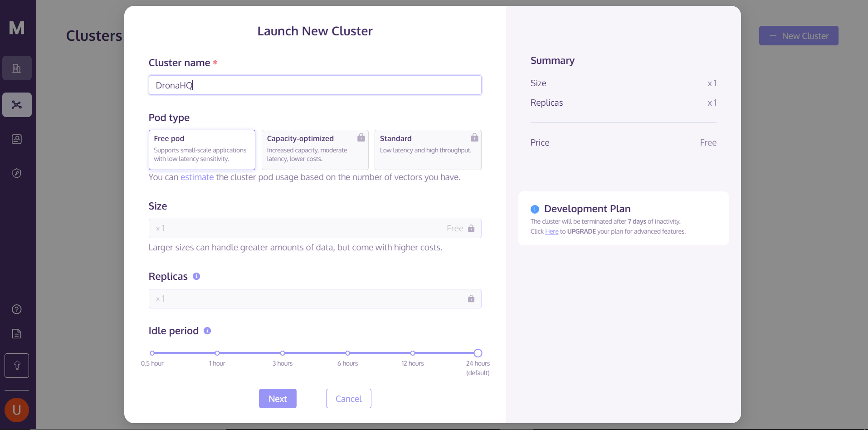Click the lock icon in Replicas field
Screen dimensions: 868x430
tap(471, 298)
